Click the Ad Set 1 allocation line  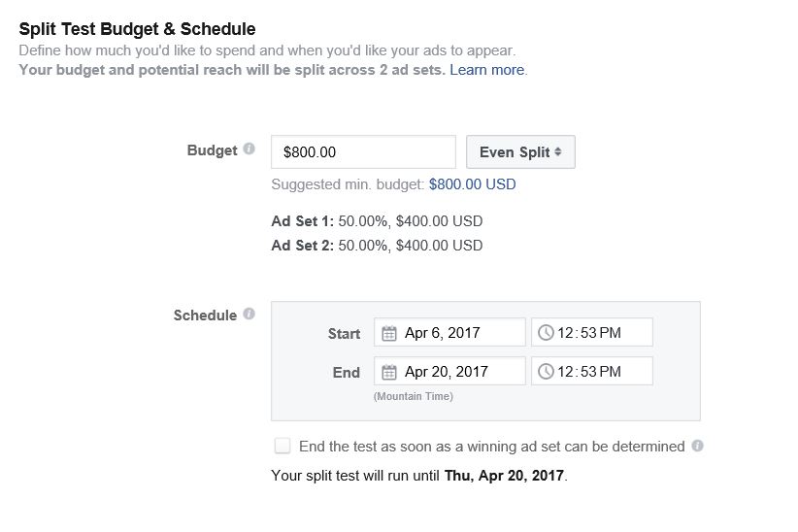click(x=377, y=221)
